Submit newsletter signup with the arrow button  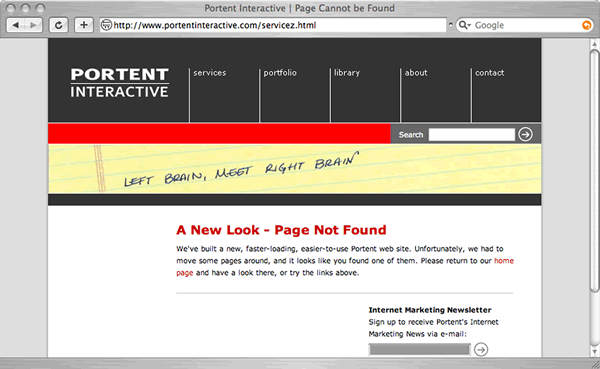481,349
